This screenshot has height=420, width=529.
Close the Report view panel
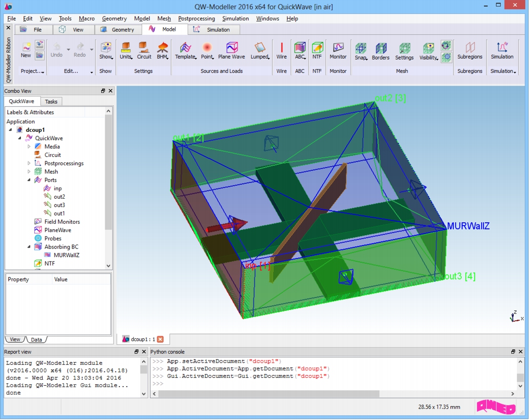144,351
